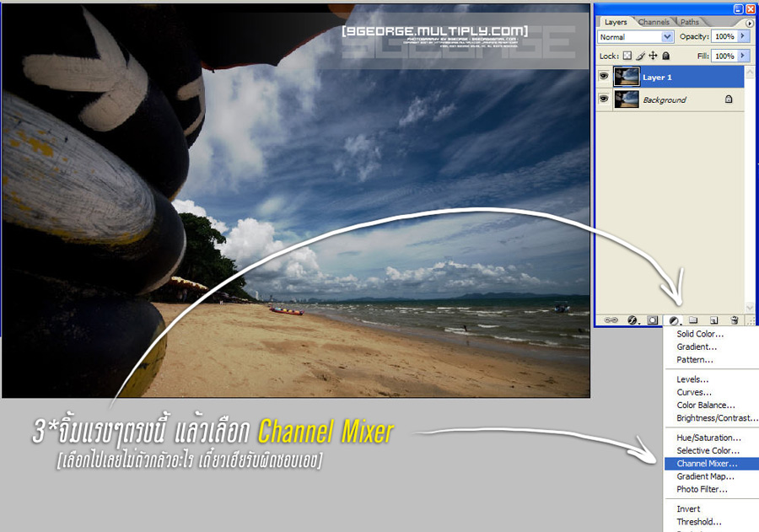Image resolution: width=759 pixels, height=532 pixels.
Task: Minimize the Layers palette window
Action: 738,8
